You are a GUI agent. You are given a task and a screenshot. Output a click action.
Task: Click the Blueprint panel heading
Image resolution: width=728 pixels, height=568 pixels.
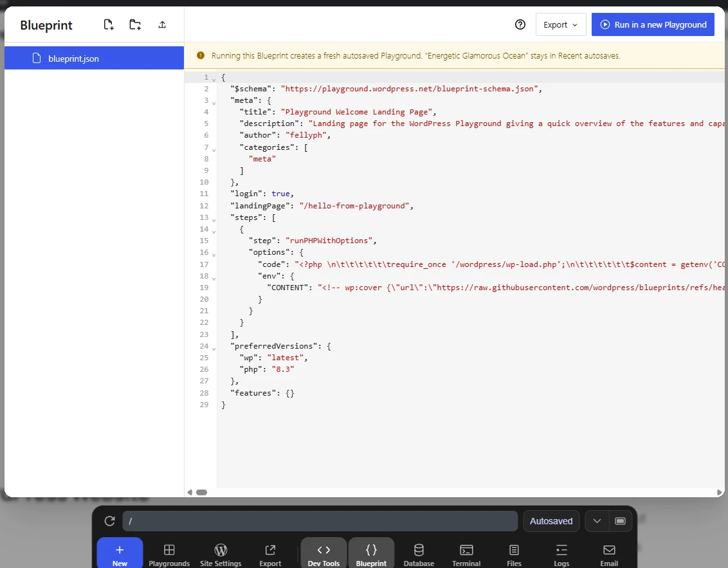coord(46,25)
